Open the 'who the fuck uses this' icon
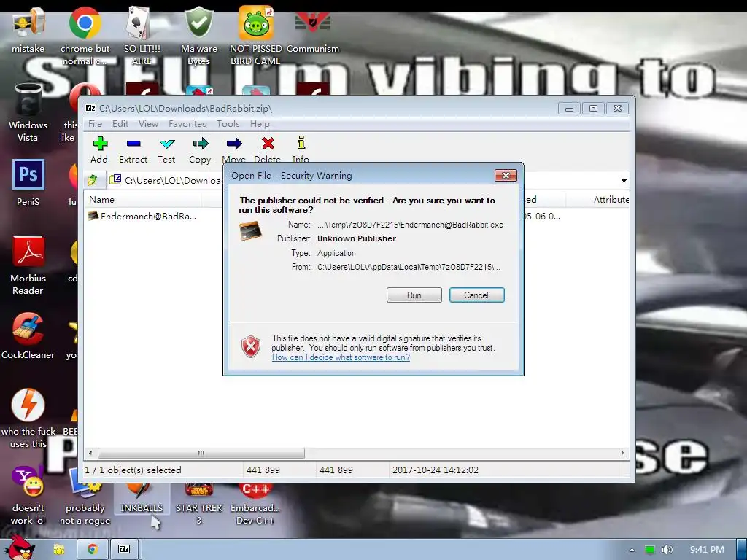This screenshot has width=747, height=560. (x=28, y=419)
